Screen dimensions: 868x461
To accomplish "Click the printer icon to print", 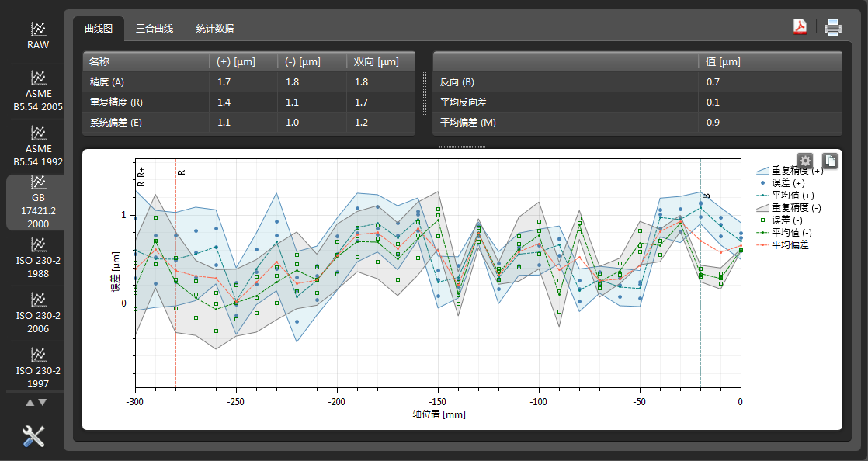I will 833,27.
